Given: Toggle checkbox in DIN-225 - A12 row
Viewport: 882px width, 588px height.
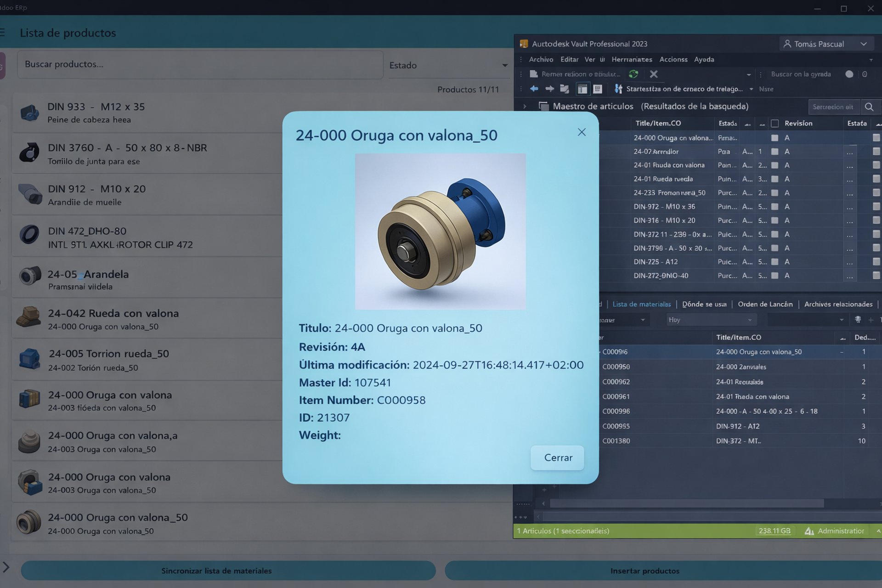Looking at the screenshot, I should pyautogui.click(x=775, y=262).
